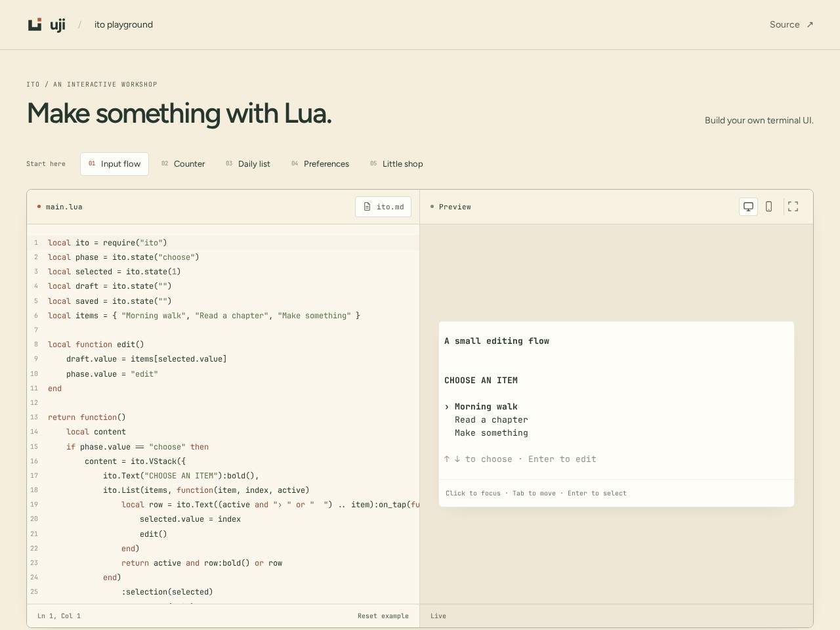Open the Source link arrow icon

(810, 25)
